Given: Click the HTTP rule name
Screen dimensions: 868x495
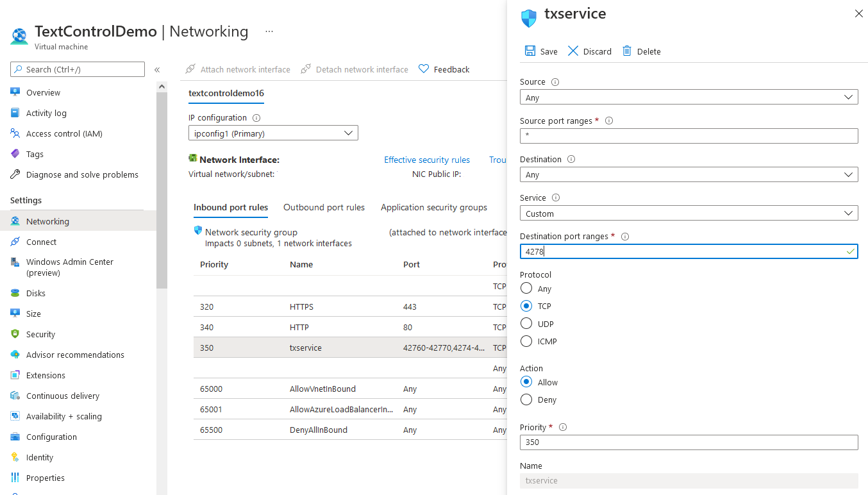Looking at the screenshot, I should tap(299, 327).
